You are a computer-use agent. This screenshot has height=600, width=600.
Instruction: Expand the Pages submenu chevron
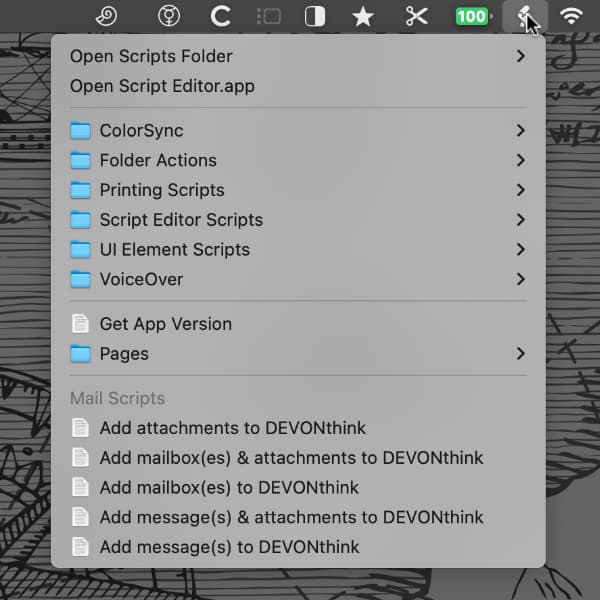pyautogui.click(x=520, y=354)
